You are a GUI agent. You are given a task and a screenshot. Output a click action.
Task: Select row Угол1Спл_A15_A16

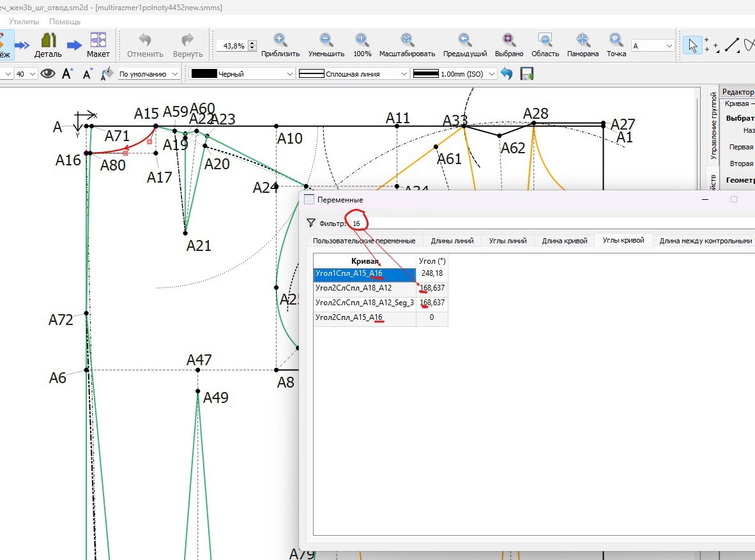pyautogui.click(x=365, y=273)
